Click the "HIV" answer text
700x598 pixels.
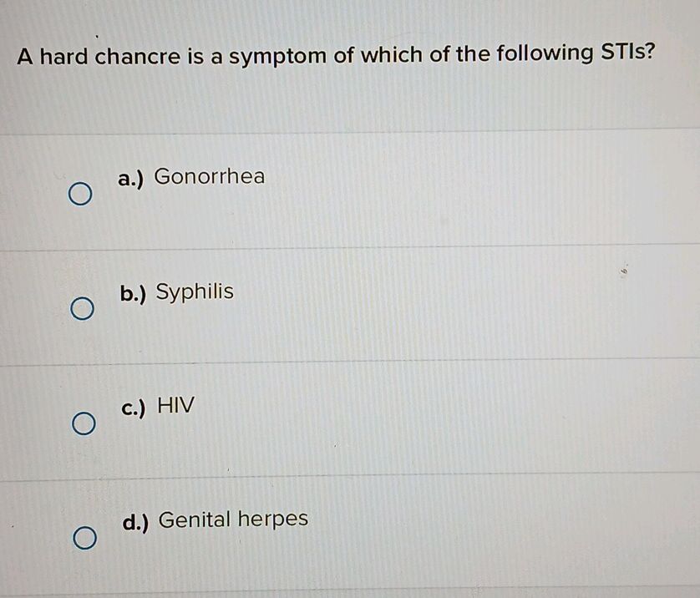(175, 407)
